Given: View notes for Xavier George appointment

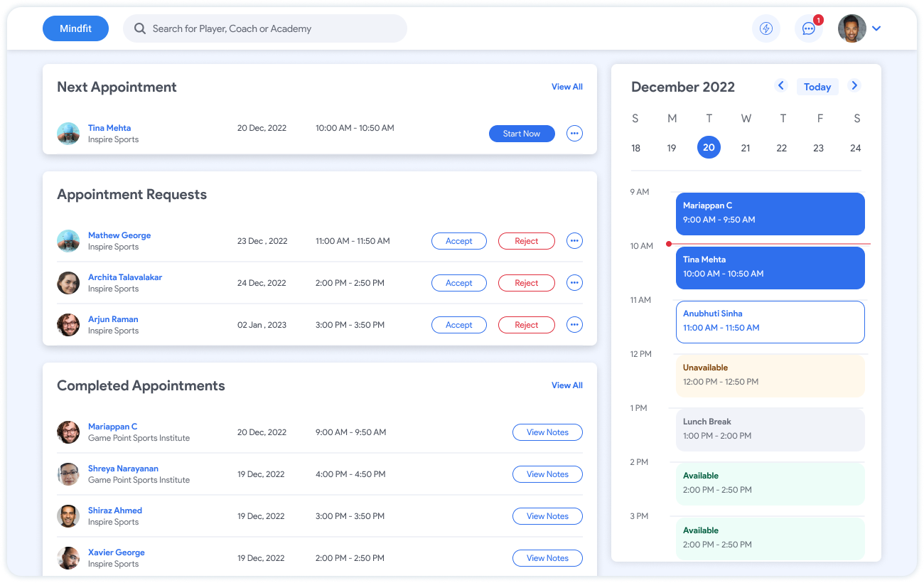Looking at the screenshot, I should click(547, 558).
